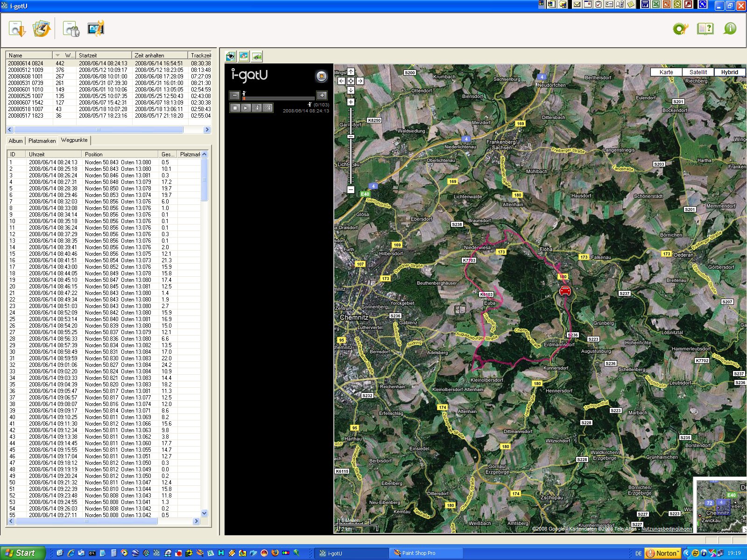Click the round orange button beside the i-gotU logo
This screenshot has height=560, width=747.
(x=321, y=76)
